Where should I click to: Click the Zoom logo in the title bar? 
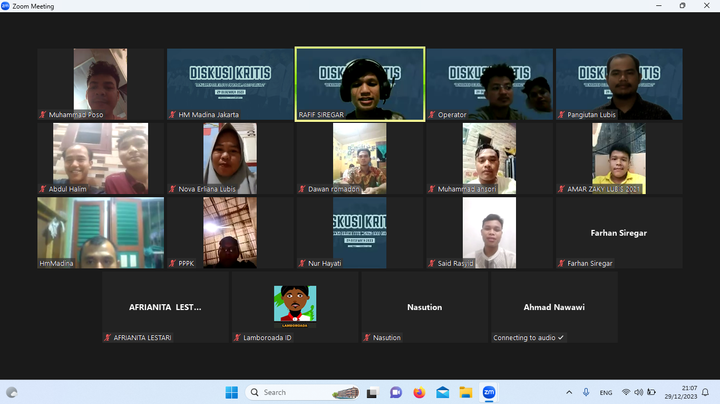[x=6, y=5]
